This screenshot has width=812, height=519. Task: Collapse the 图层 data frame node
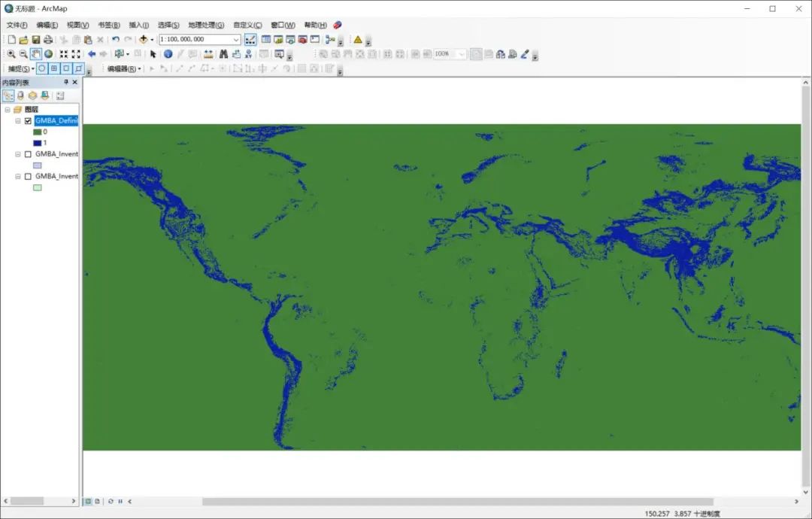pos(8,109)
